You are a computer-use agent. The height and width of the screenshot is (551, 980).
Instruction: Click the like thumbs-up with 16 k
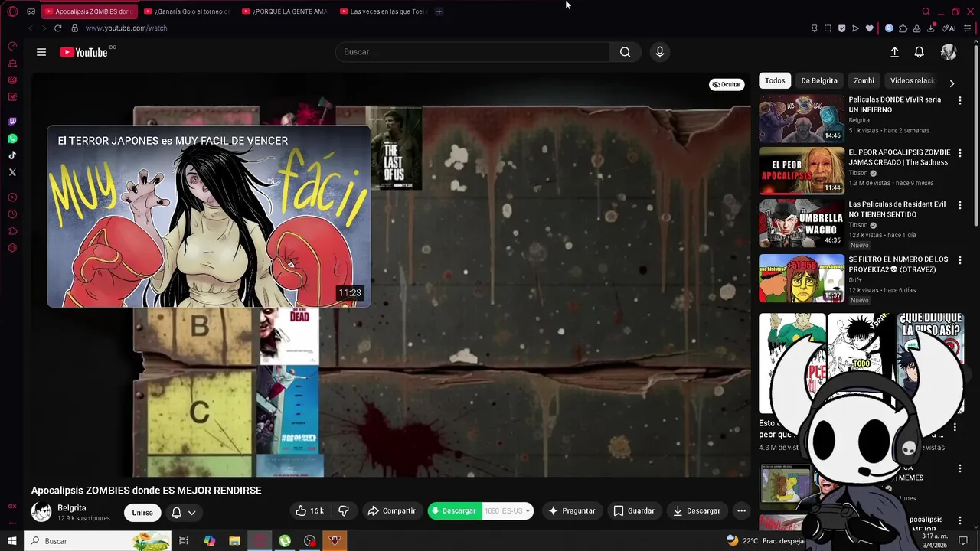pyautogui.click(x=309, y=511)
